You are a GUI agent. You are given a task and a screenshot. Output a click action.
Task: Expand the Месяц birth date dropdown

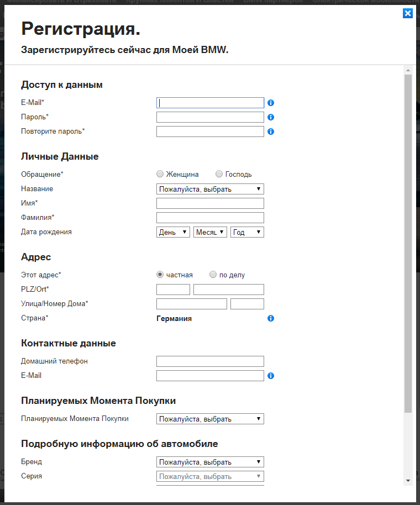pos(210,232)
